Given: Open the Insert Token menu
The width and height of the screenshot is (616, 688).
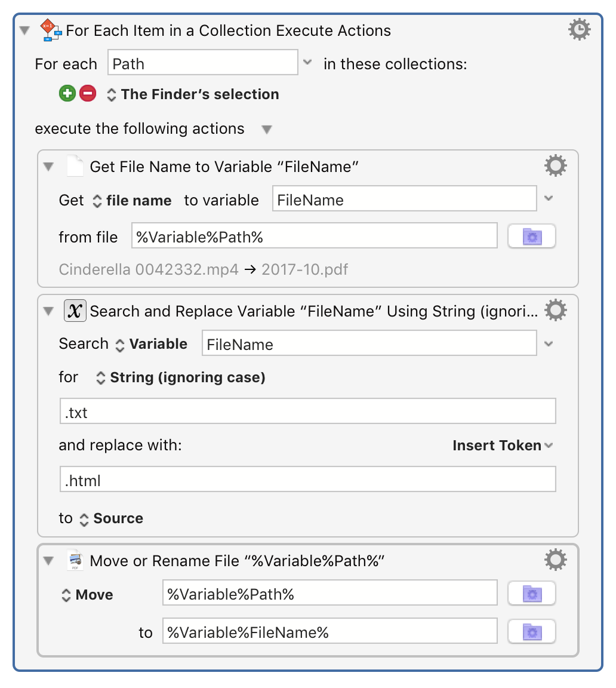Looking at the screenshot, I should pyautogui.click(x=502, y=446).
